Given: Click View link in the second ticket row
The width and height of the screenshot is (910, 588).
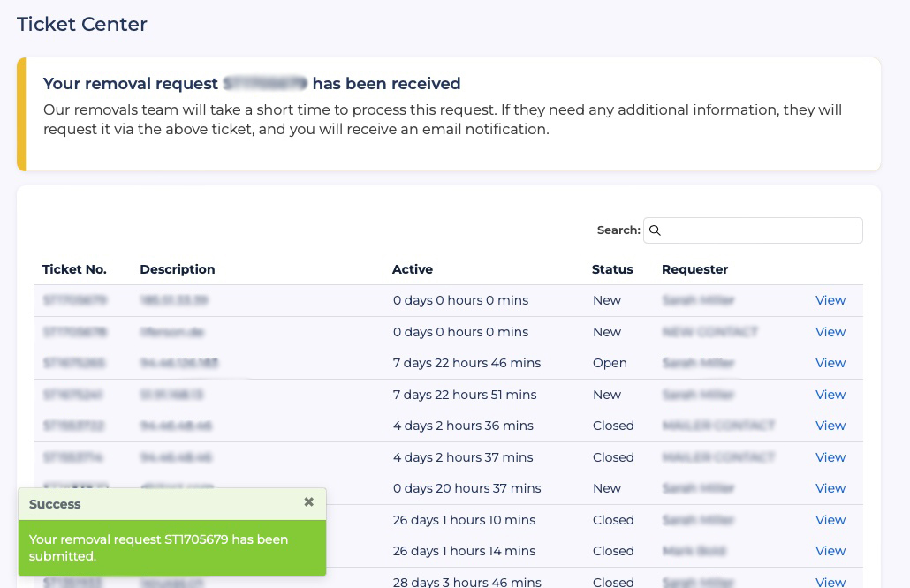Looking at the screenshot, I should point(830,332).
